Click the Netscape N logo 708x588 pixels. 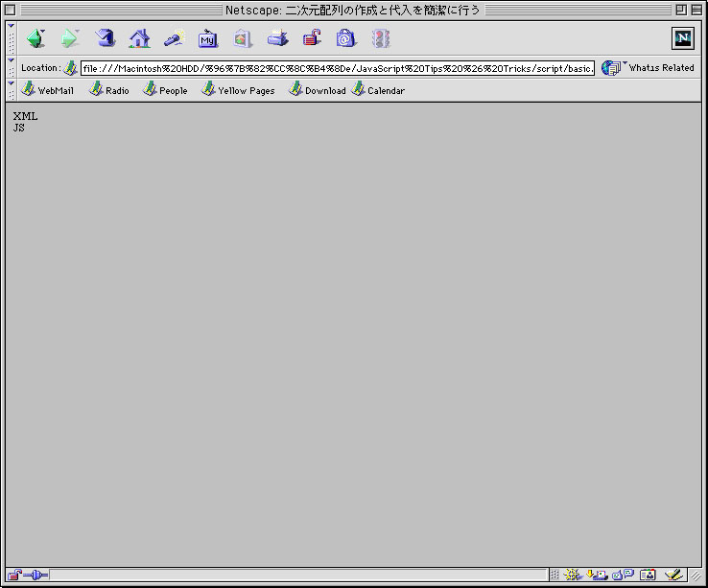tap(683, 38)
